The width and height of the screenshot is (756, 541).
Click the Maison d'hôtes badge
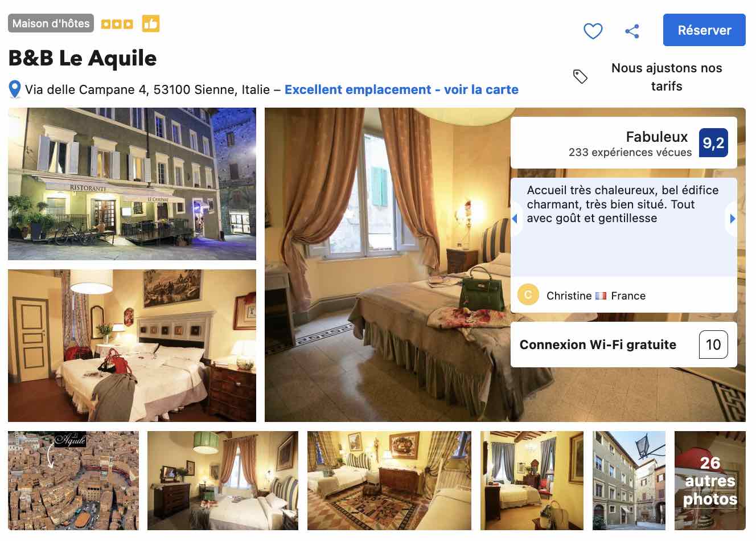click(x=51, y=23)
